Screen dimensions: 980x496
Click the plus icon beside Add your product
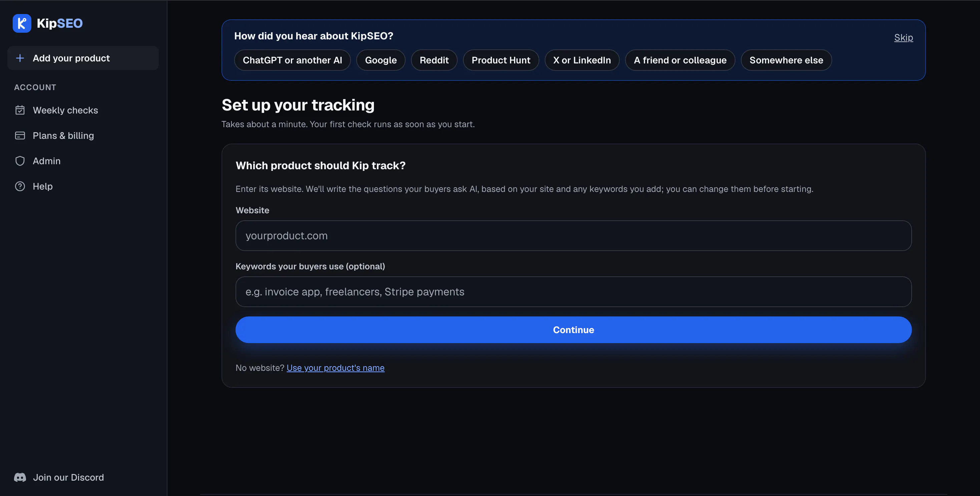[x=20, y=58]
